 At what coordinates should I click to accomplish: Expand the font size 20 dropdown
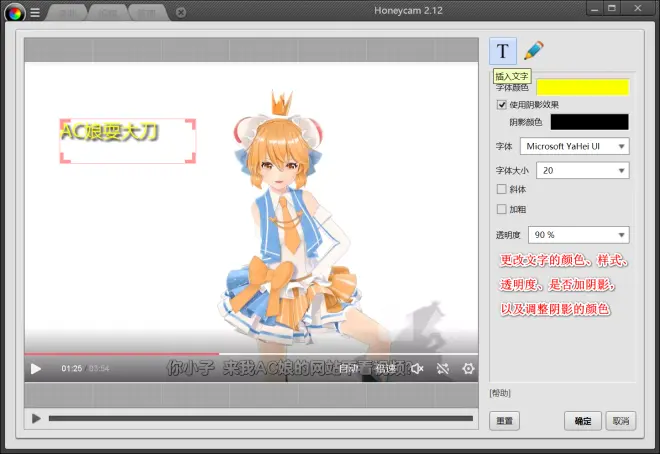pos(583,170)
